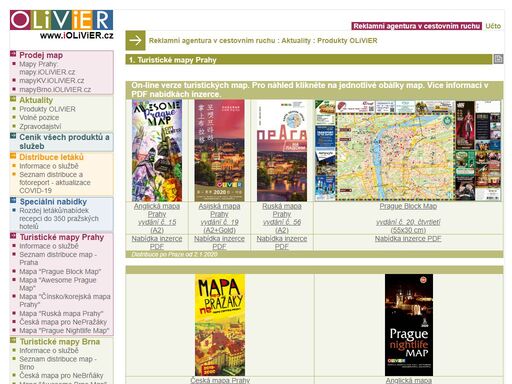Click www.iOLIVIER.cz text under the logo
Viewport: 512px width, 384px height.
point(77,35)
